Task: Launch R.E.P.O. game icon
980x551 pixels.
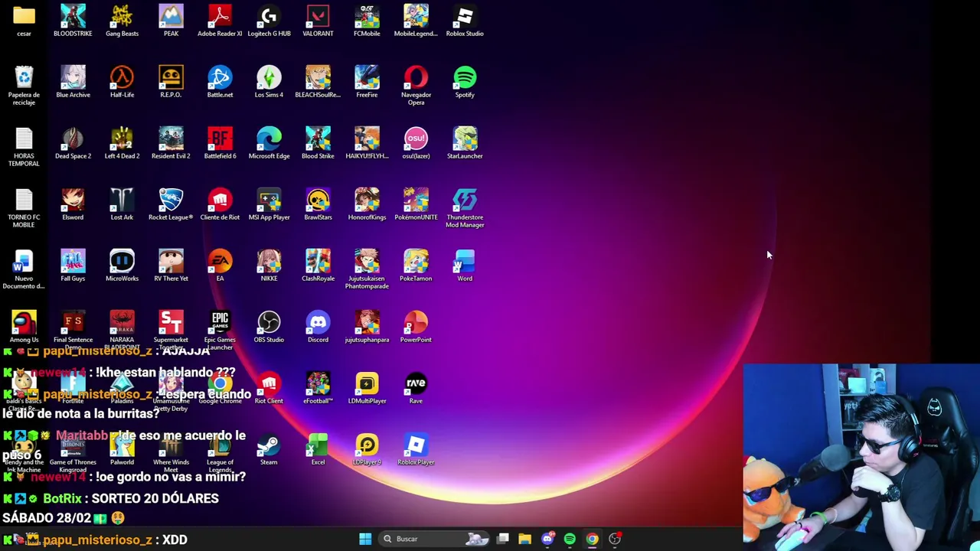Action: click(171, 82)
